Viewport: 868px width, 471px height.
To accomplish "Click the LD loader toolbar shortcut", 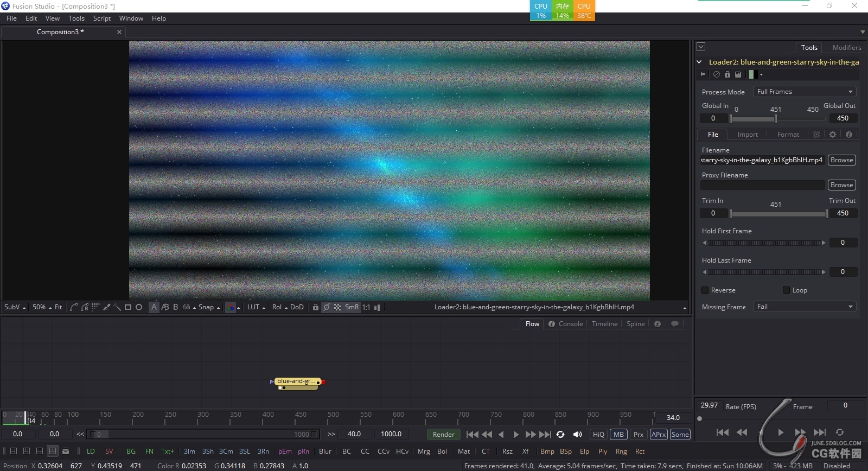I will pos(91,451).
